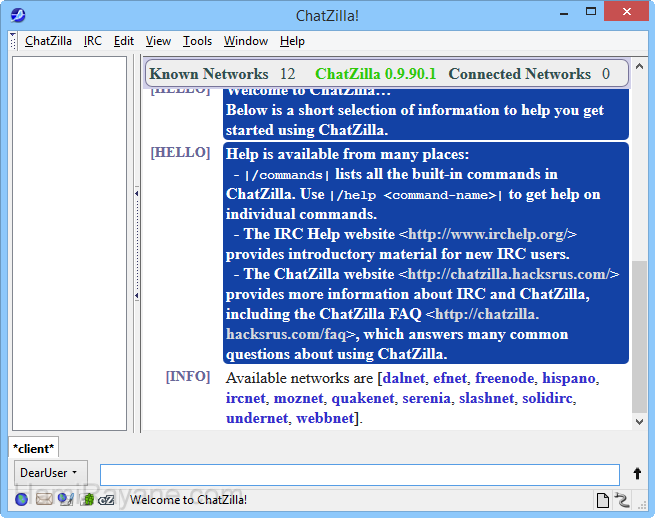Viewport: 655px width, 518px height.
Task: Connect to the quakenet network
Action: (x=363, y=398)
